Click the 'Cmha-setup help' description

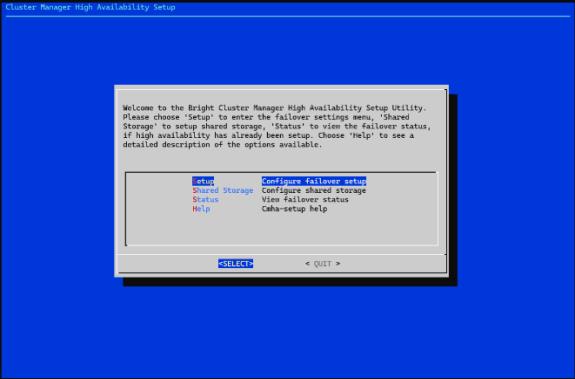pyautogui.click(x=294, y=209)
